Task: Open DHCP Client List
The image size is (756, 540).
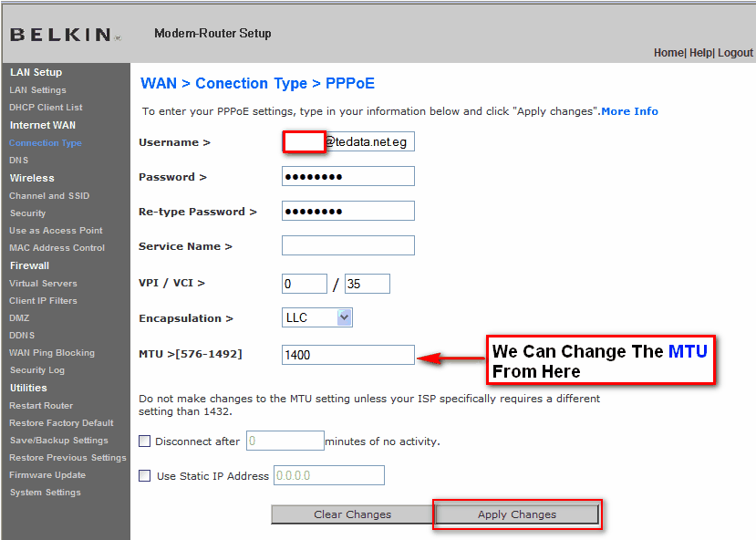Action: [46, 108]
